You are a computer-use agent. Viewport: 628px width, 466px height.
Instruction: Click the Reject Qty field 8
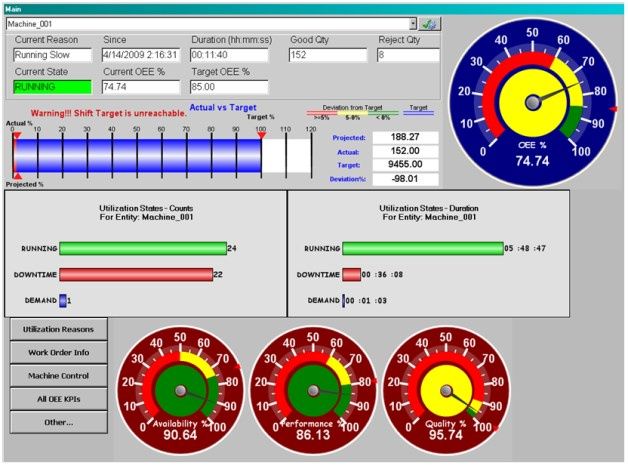click(x=408, y=55)
